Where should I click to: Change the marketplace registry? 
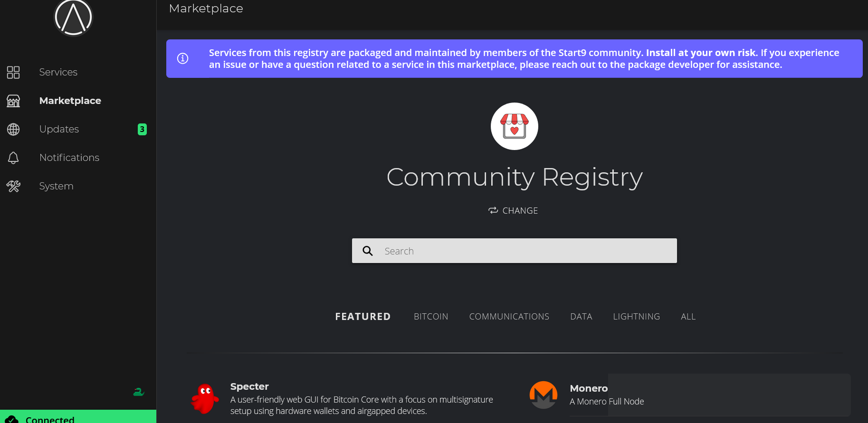pos(514,210)
